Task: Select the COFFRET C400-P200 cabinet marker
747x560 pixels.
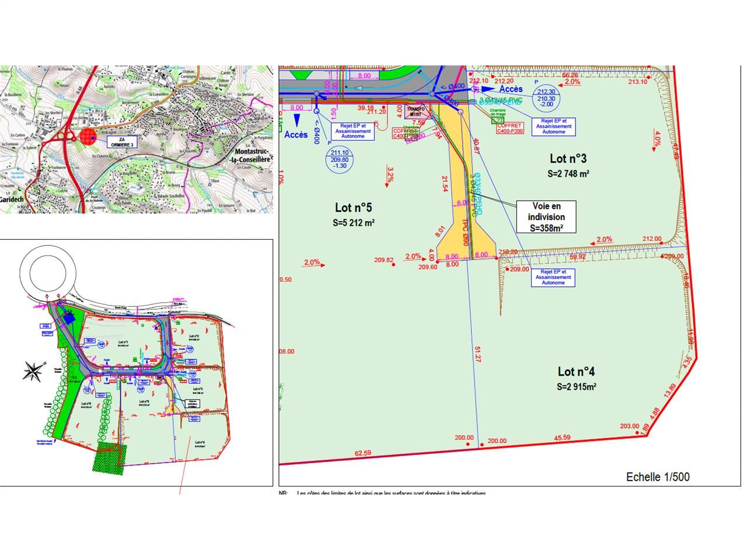Action: click(x=509, y=127)
